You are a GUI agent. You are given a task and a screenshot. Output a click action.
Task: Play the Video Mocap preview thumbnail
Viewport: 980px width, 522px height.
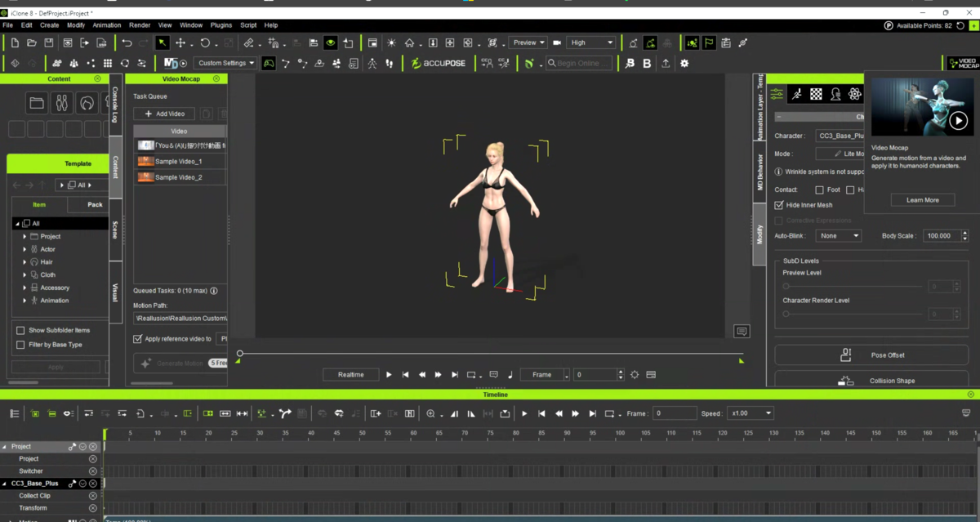(958, 121)
